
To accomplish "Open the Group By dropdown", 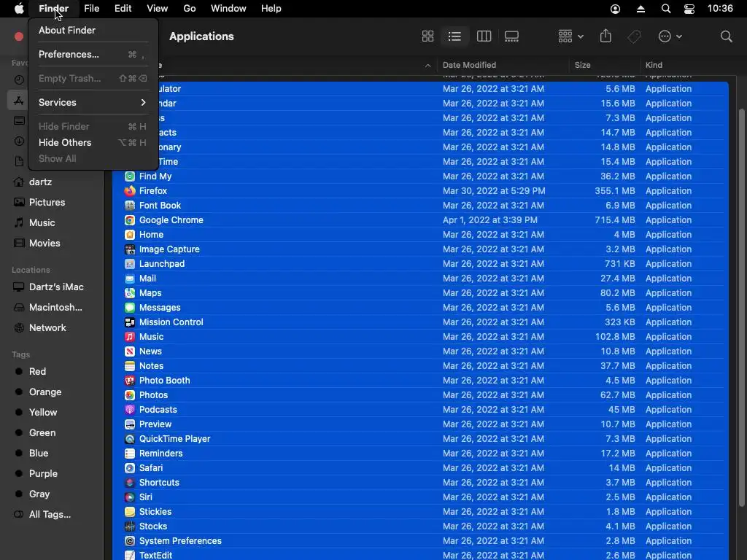I will pos(570,36).
